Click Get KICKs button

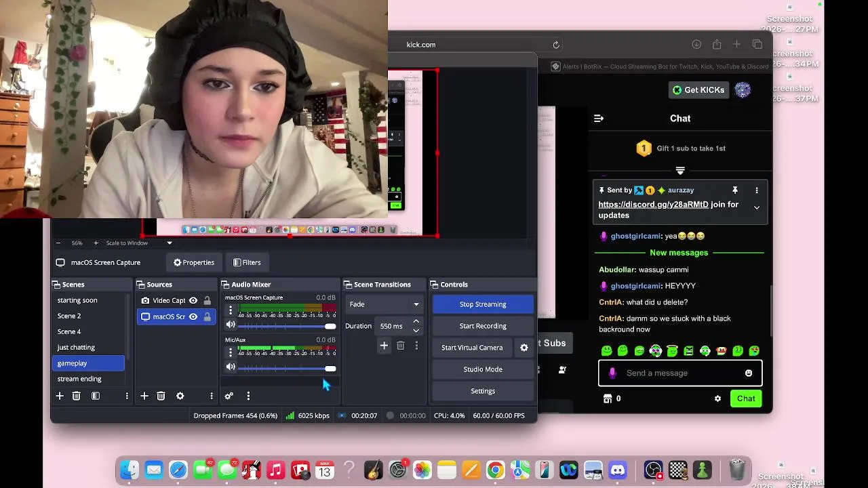(x=698, y=89)
